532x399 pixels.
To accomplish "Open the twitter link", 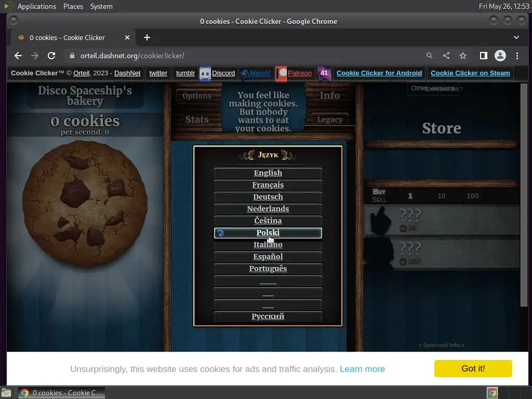I will point(158,73).
